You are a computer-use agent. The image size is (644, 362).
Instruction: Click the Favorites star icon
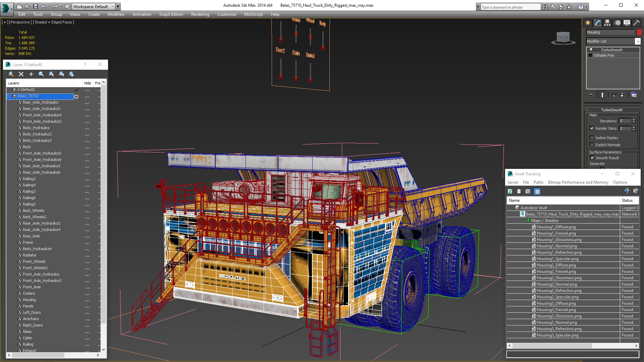coord(569,7)
